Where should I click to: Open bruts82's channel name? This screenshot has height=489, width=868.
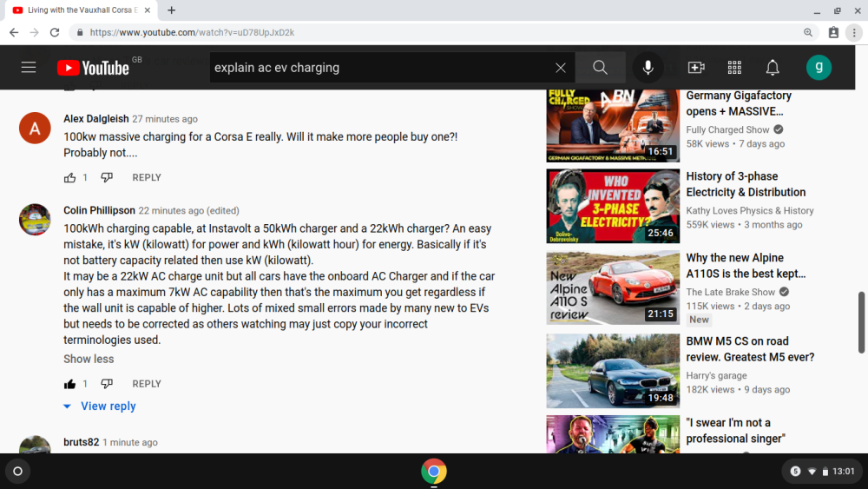[x=81, y=442]
